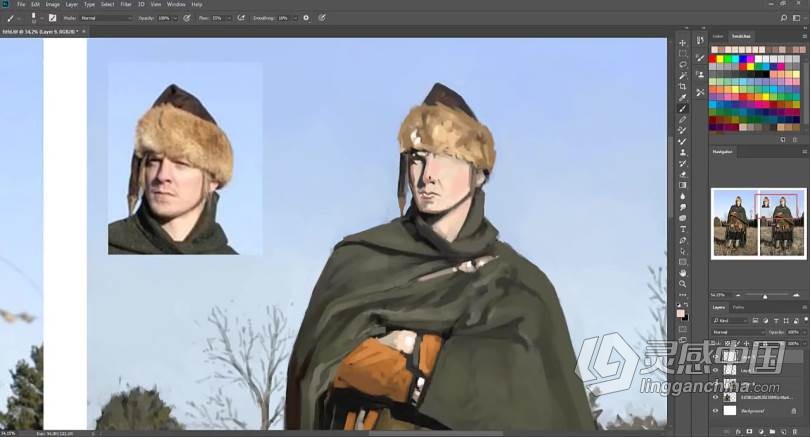The width and height of the screenshot is (810, 437).
Task: Hide the Background layer
Action: pyautogui.click(x=715, y=411)
